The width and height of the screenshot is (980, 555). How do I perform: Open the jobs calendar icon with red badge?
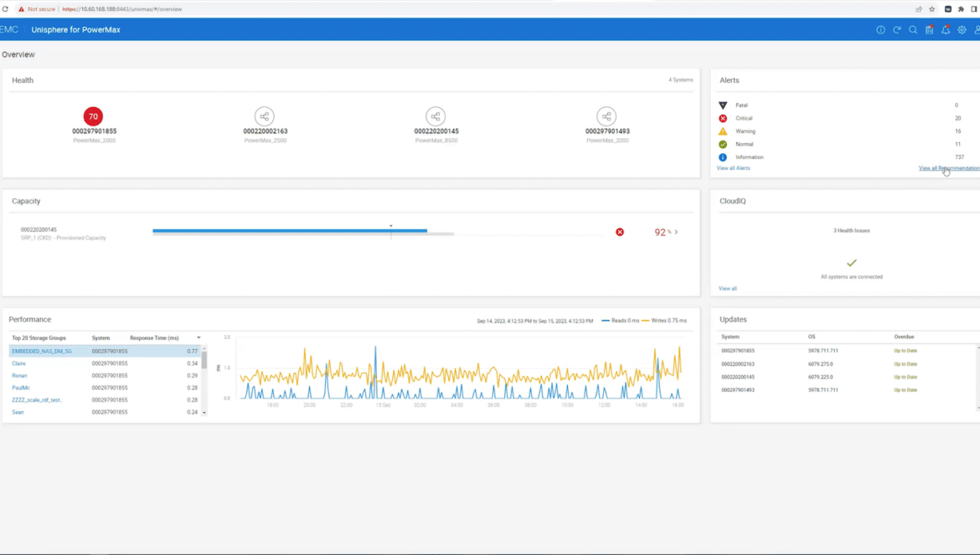(x=930, y=30)
